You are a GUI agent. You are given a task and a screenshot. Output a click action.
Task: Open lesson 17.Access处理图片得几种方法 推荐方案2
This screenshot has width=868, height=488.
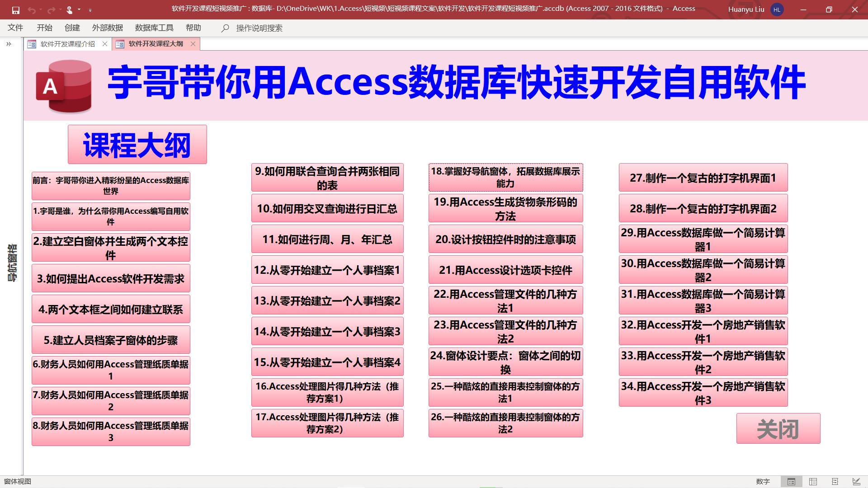tap(327, 423)
